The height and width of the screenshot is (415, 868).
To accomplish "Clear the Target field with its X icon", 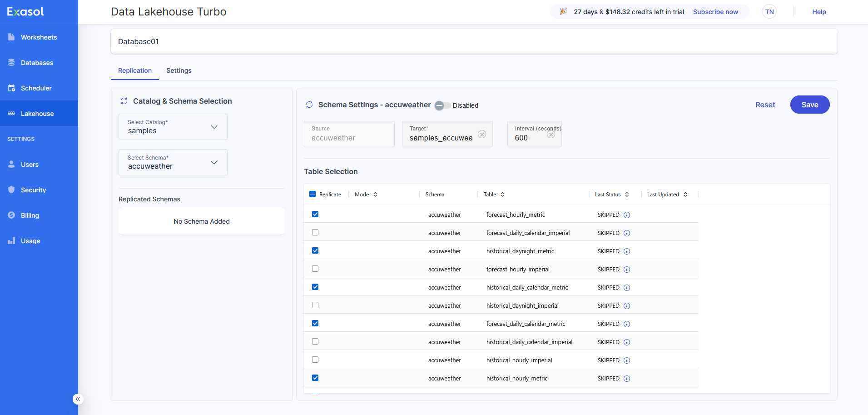I will tap(482, 134).
